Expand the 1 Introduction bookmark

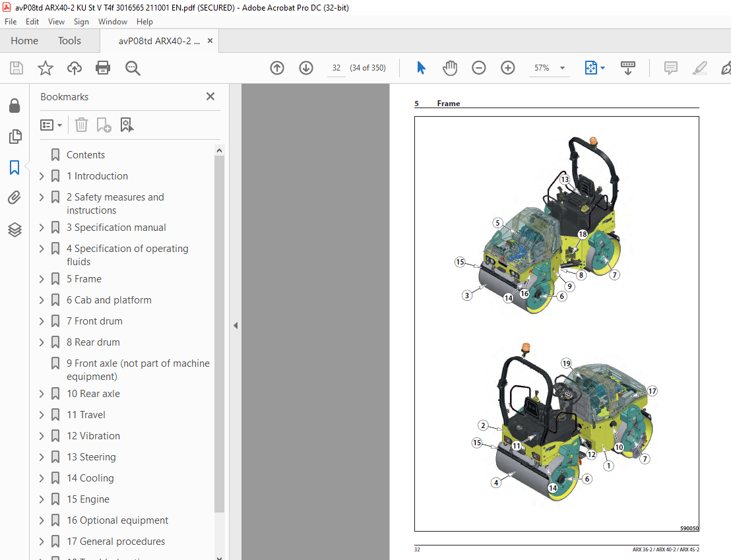coord(42,176)
